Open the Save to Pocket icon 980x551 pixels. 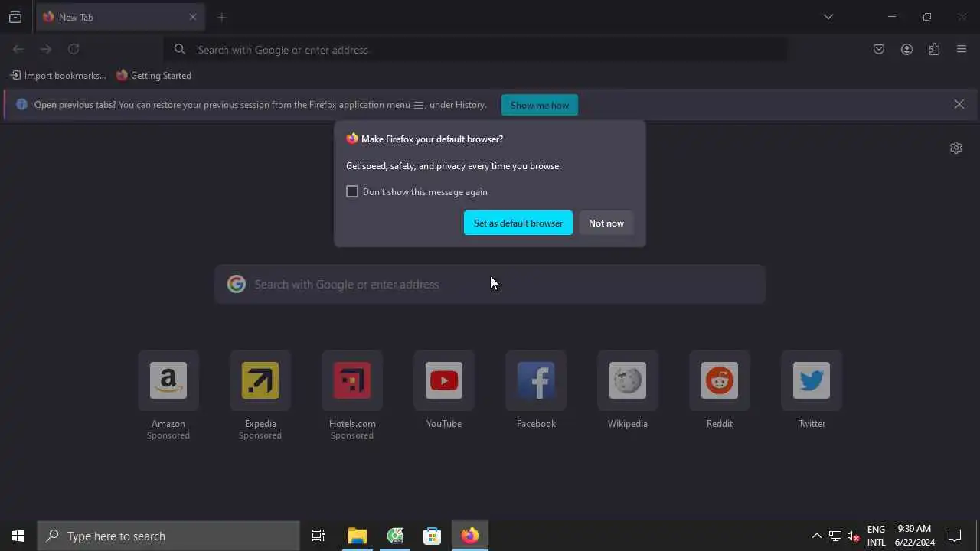[879, 49]
